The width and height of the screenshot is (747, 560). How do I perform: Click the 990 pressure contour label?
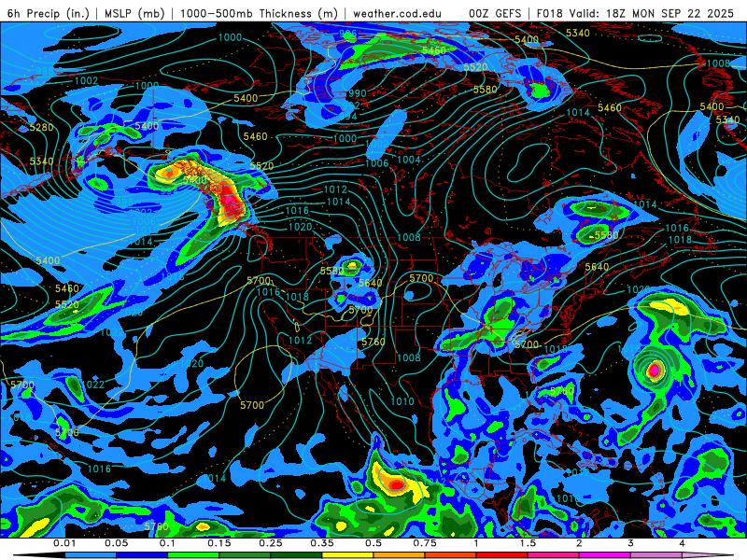pyautogui.click(x=358, y=93)
